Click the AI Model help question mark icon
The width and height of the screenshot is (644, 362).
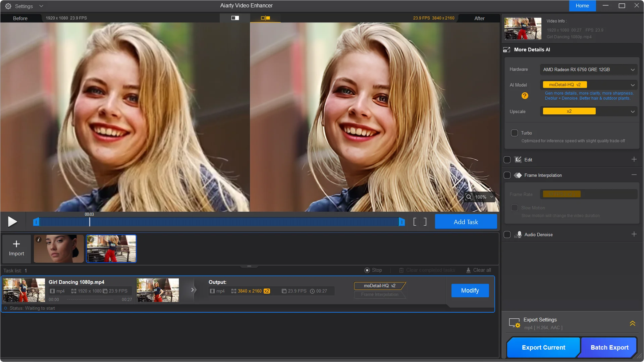click(x=525, y=96)
